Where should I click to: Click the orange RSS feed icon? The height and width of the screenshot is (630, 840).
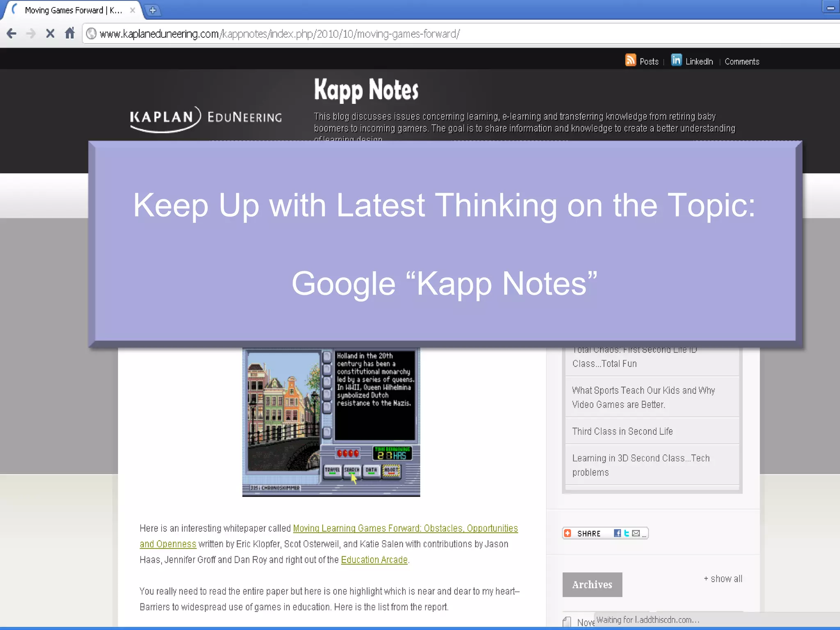pos(630,60)
